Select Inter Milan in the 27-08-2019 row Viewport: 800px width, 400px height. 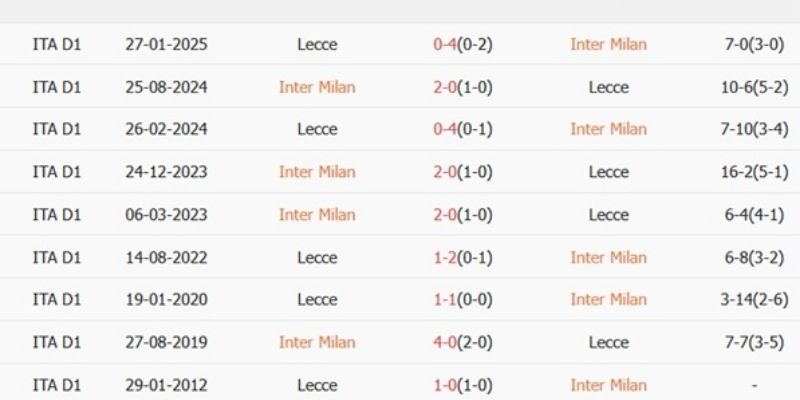[x=317, y=343]
